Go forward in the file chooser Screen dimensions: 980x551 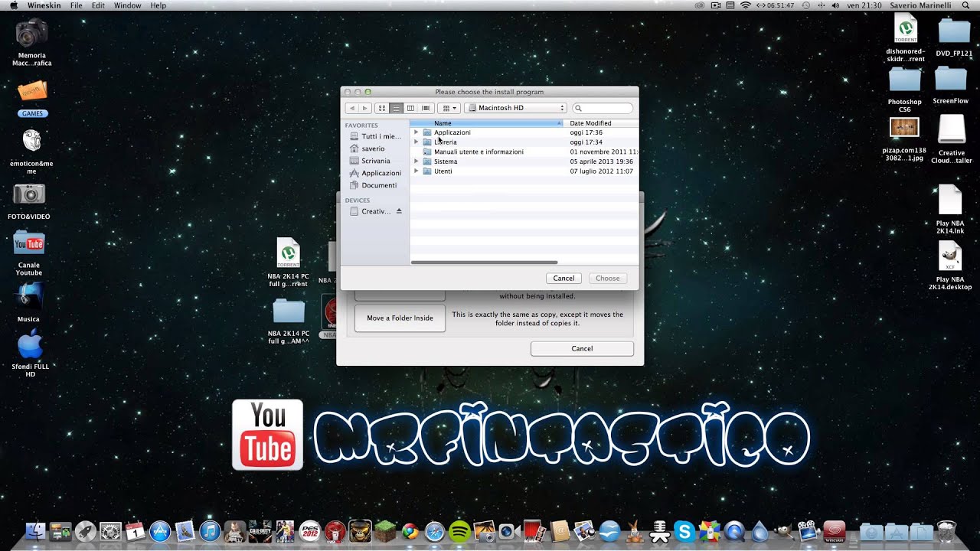[365, 108]
